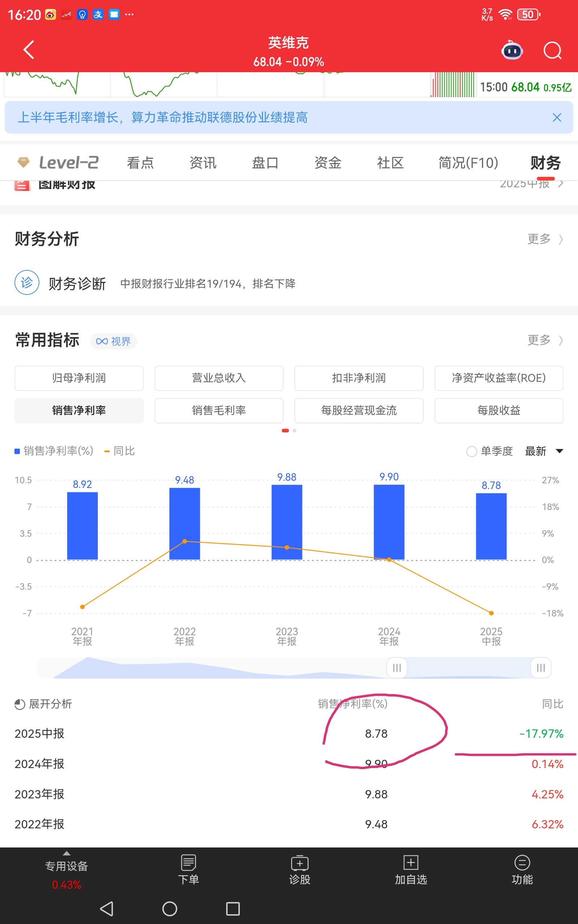Open 财务诊断 ranking description

[x=208, y=284]
